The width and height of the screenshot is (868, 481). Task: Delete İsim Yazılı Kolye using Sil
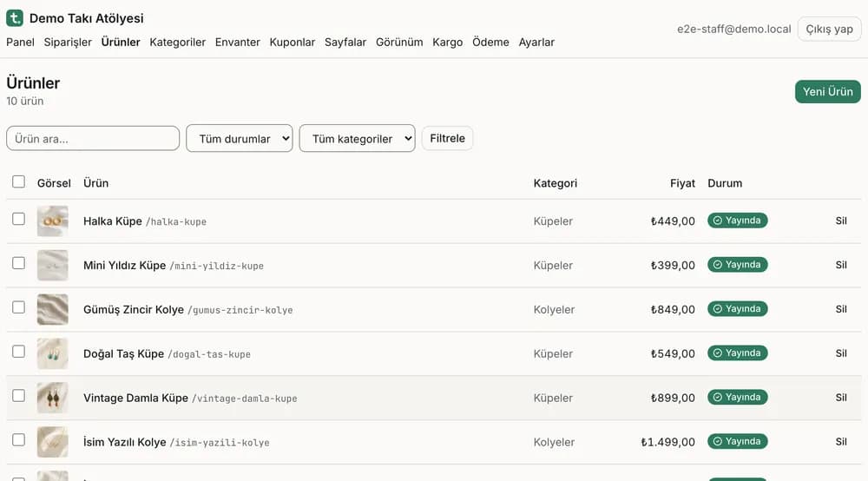click(x=841, y=442)
